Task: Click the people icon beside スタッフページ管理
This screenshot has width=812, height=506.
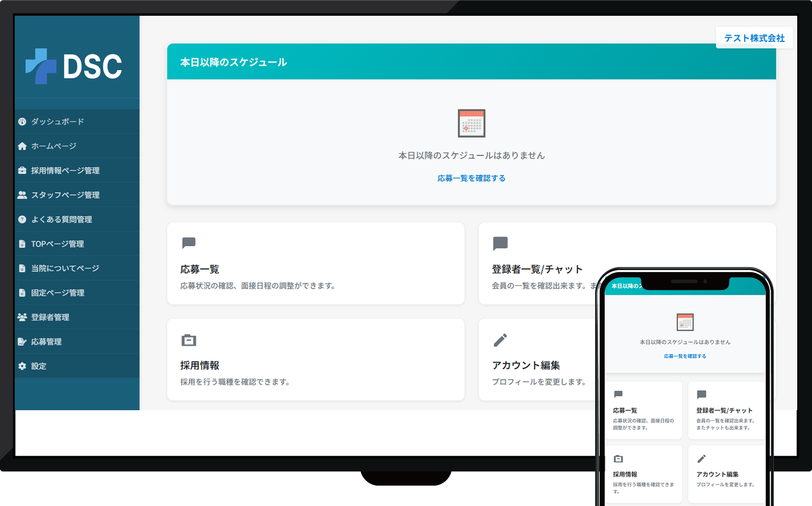Action: point(22,195)
